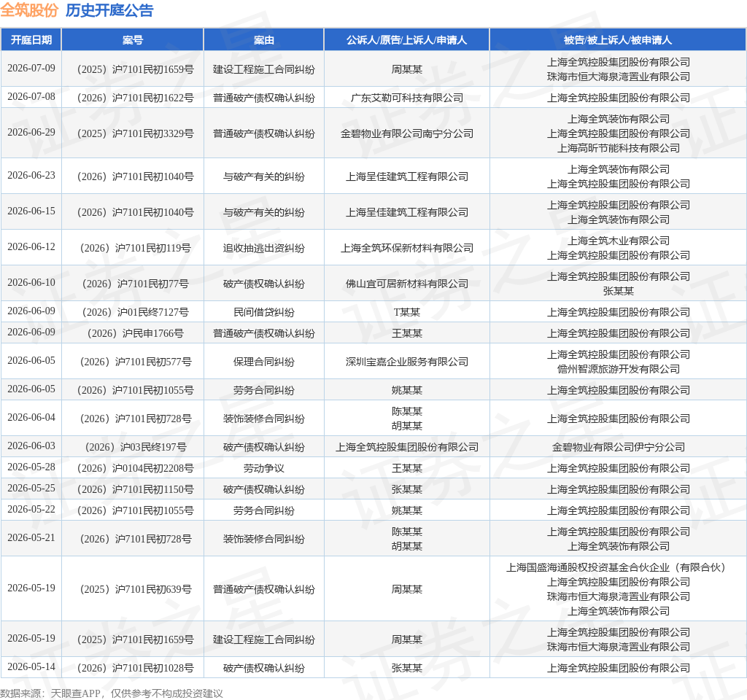
Task: Click the 全筑股份 title text
Action: [x=29, y=10]
